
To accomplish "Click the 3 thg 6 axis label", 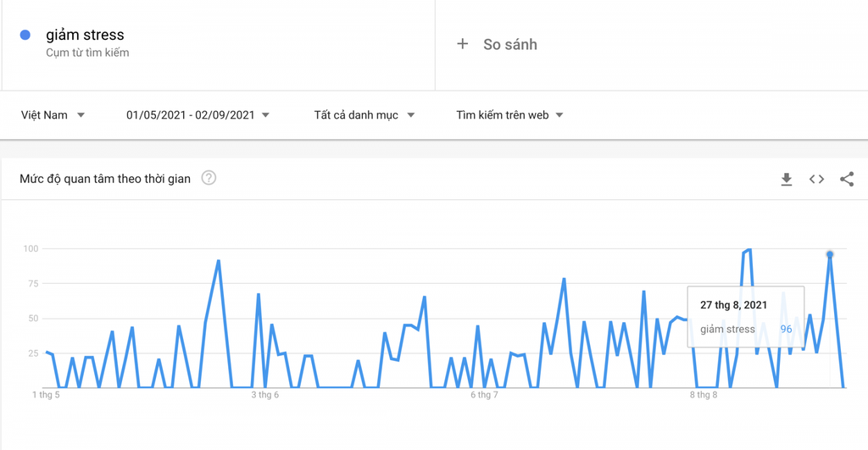I will tap(265, 395).
